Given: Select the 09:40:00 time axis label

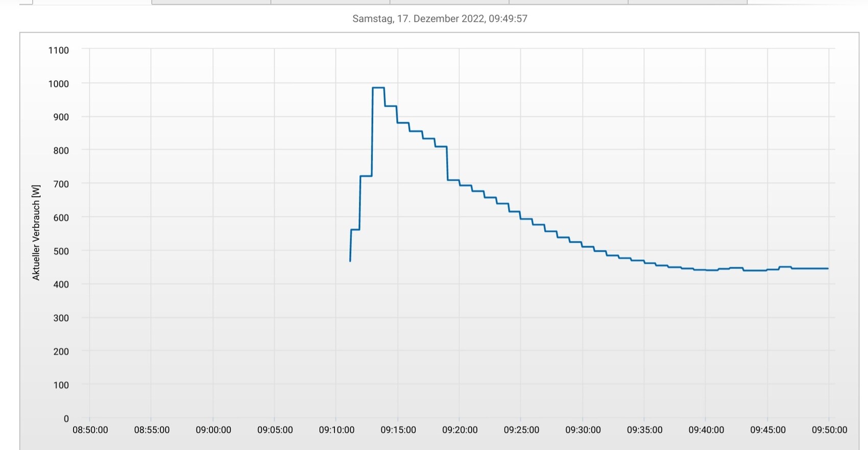Looking at the screenshot, I should pyautogui.click(x=706, y=430).
